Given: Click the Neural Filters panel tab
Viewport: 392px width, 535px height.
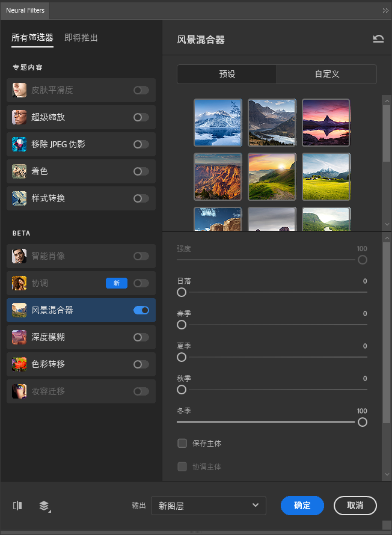Looking at the screenshot, I should tap(25, 11).
